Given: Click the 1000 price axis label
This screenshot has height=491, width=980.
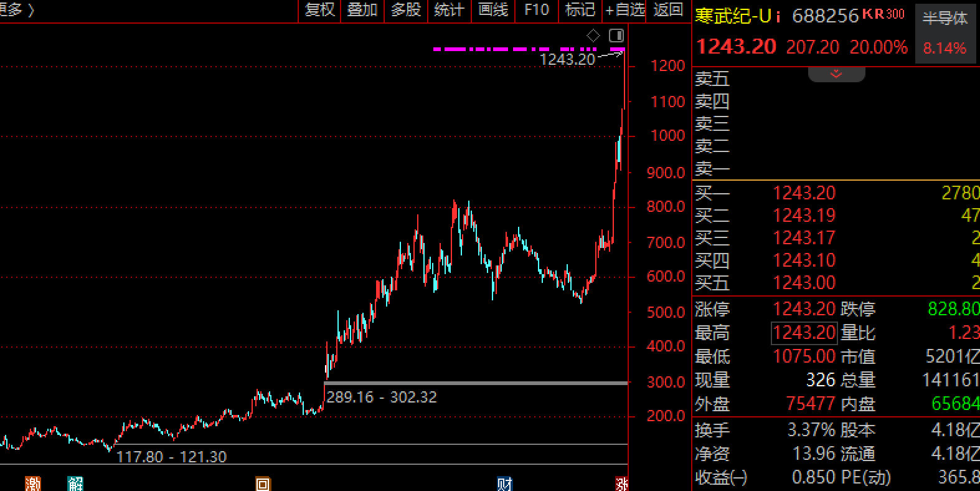Looking at the screenshot, I should click(667, 136).
